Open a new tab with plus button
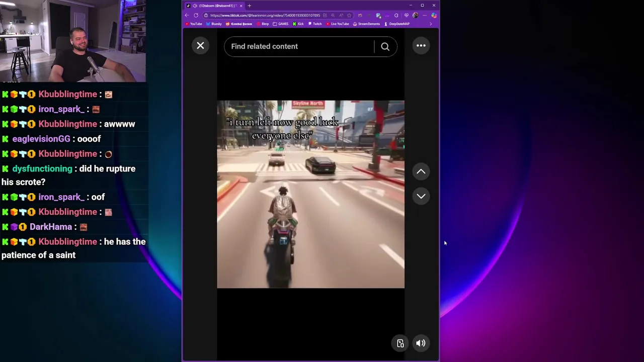Image resolution: width=644 pixels, height=362 pixels. (249, 6)
